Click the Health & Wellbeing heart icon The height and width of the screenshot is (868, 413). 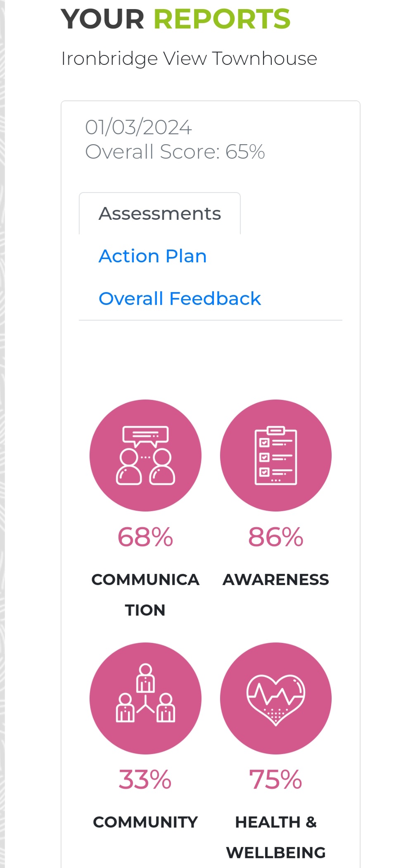tap(276, 698)
